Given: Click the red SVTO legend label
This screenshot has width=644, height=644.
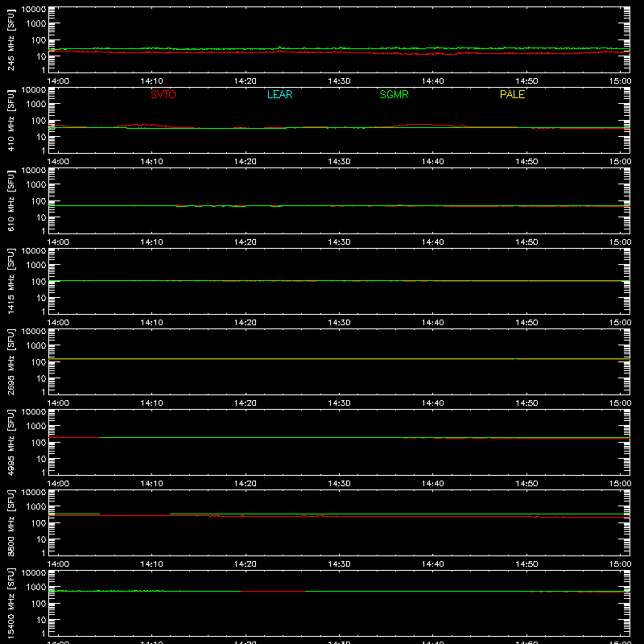Looking at the screenshot, I should 163,94.
